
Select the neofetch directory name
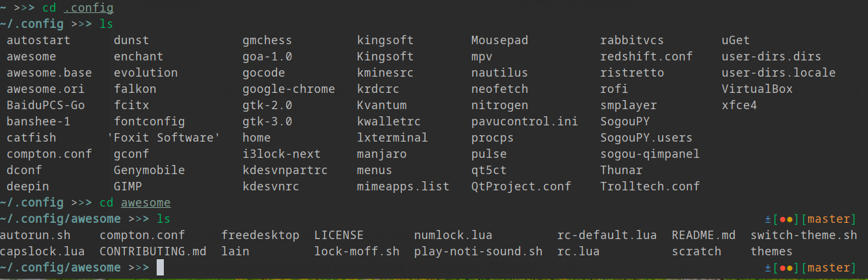[499, 89]
